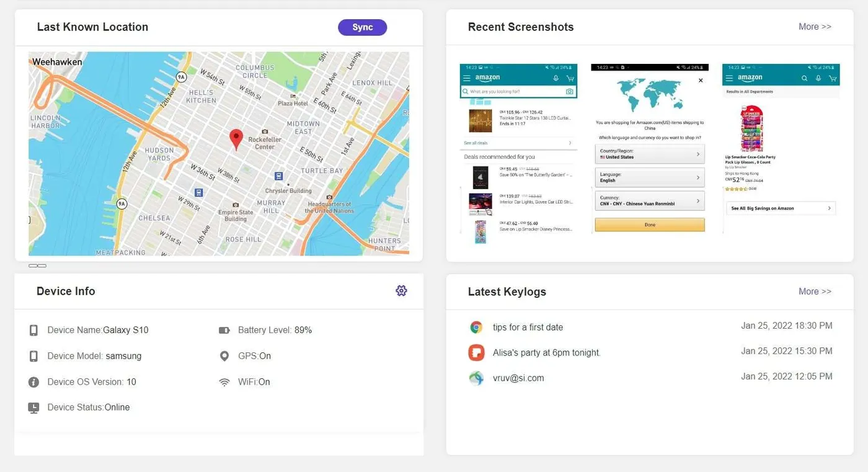Click search icon in third Amazon screenshot
868x472 pixels.
pos(804,78)
